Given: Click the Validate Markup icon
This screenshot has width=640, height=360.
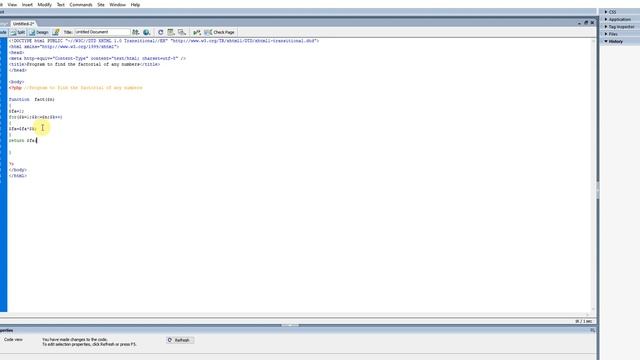Looking at the screenshot, I should click(197, 32).
